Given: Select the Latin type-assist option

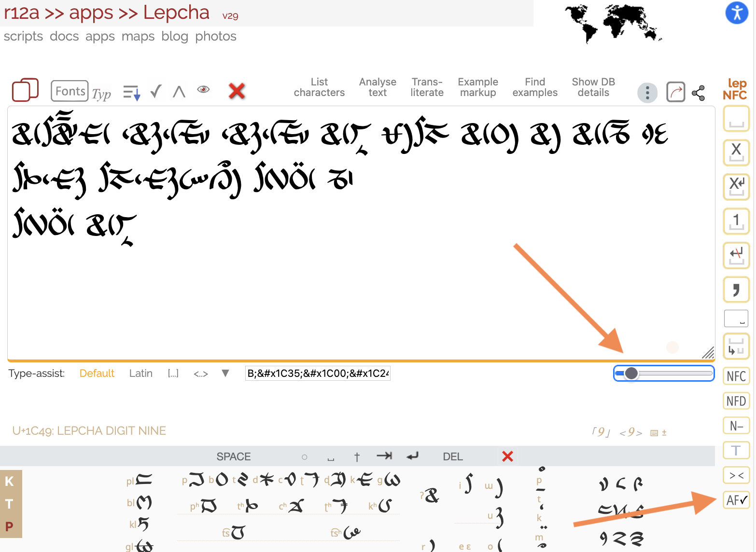Looking at the screenshot, I should 141,373.
